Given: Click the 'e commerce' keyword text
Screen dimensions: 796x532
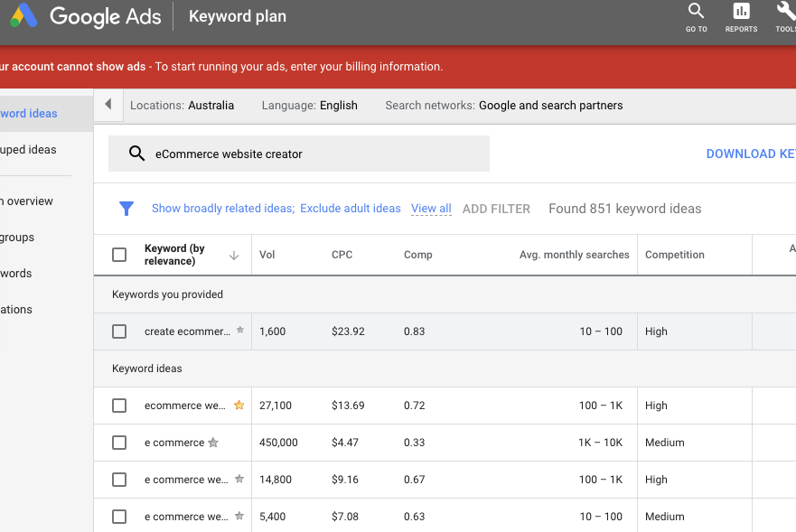Looking at the screenshot, I should click(x=174, y=443).
